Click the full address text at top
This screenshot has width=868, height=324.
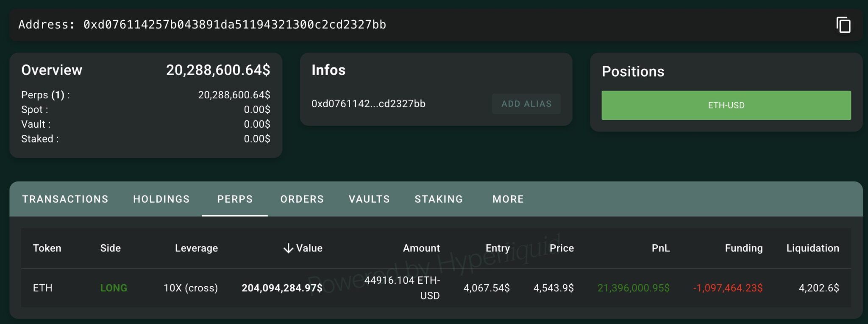(x=234, y=25)
